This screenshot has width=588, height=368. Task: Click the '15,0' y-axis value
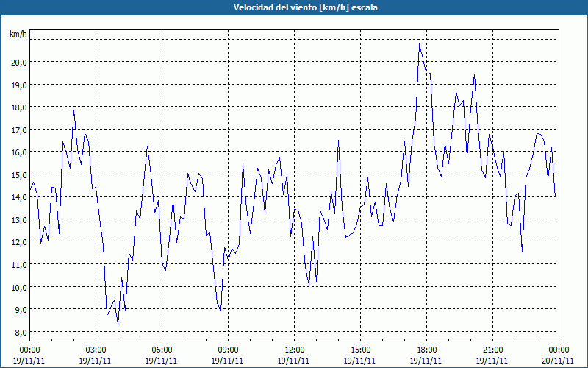point(19,175)
